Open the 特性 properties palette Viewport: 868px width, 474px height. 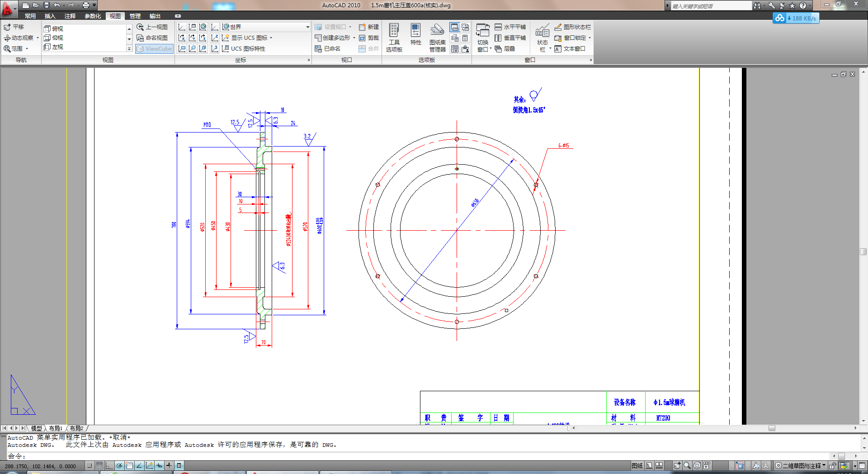coord(415,36)
